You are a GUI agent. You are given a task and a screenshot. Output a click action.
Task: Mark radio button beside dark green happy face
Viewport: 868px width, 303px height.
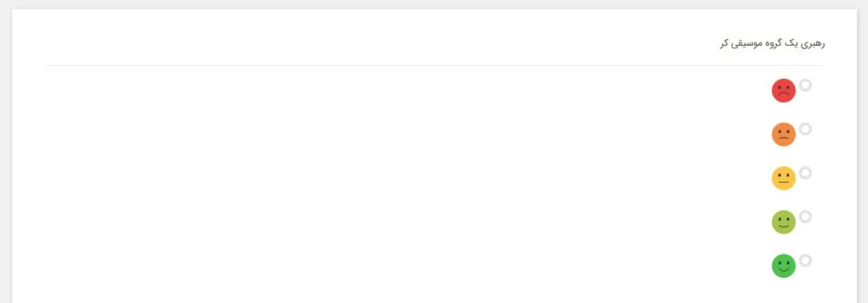click(x=806, y=261)
